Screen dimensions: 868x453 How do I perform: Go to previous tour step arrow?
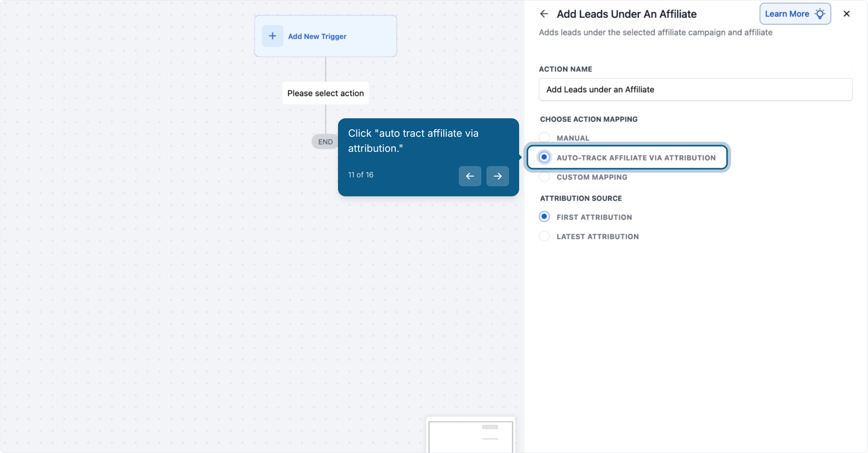coord(470,176)
